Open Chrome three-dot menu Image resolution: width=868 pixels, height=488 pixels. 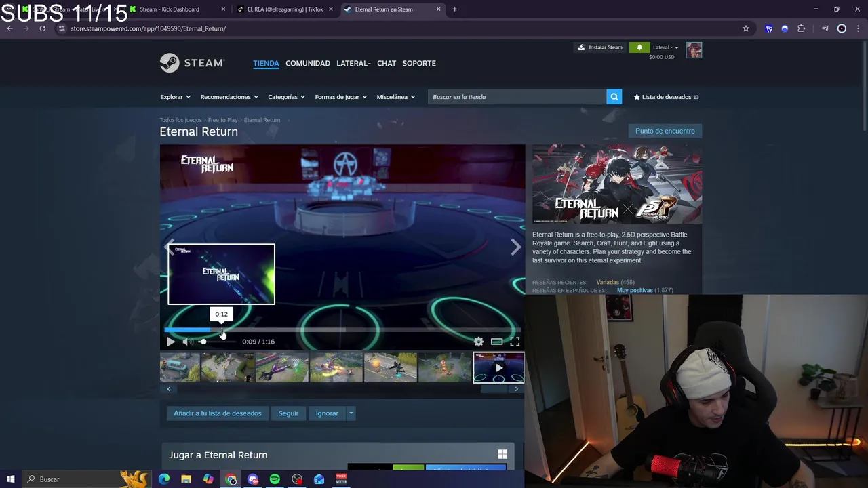[x=859, y=28]
